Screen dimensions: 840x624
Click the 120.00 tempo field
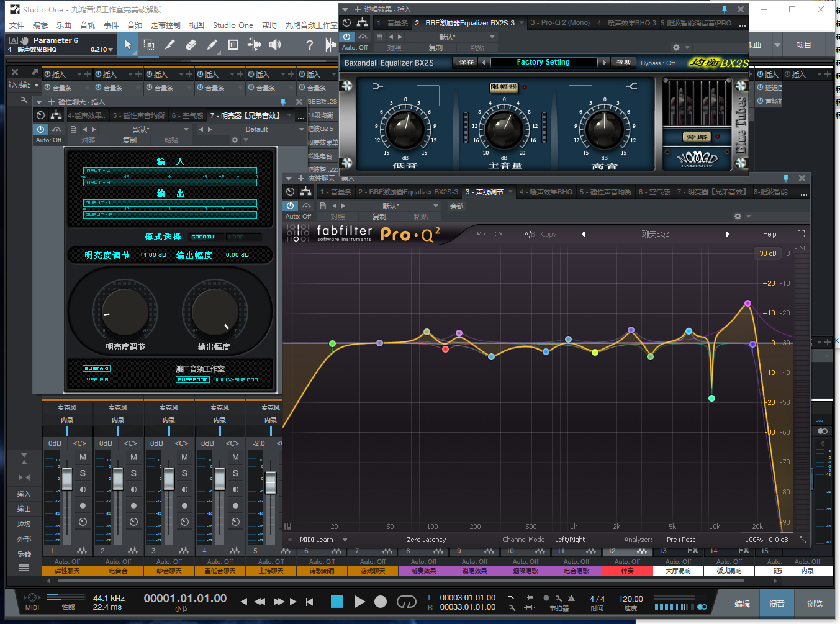pos(630,599)
